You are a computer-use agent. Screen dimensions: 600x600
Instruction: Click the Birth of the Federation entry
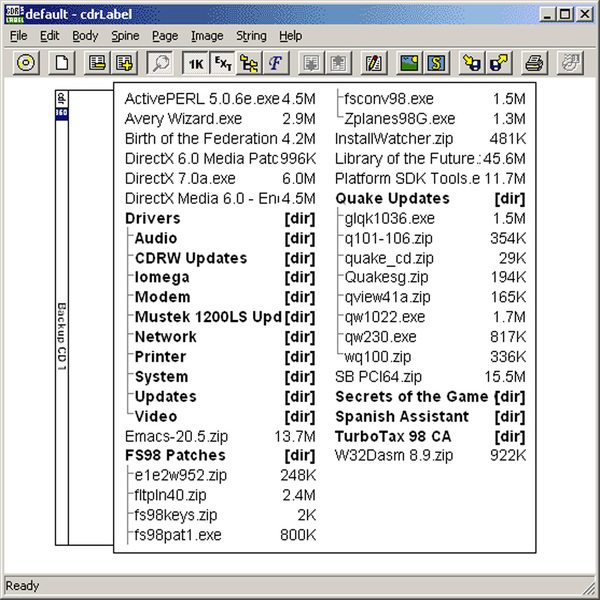[x=220, y=139]
